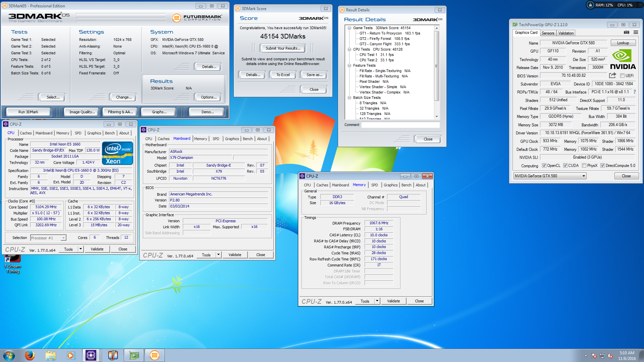This screenshot has width=644, height=362.
Task: Switch to CPU-Z in the taskbar
Action: coord(91,355)
